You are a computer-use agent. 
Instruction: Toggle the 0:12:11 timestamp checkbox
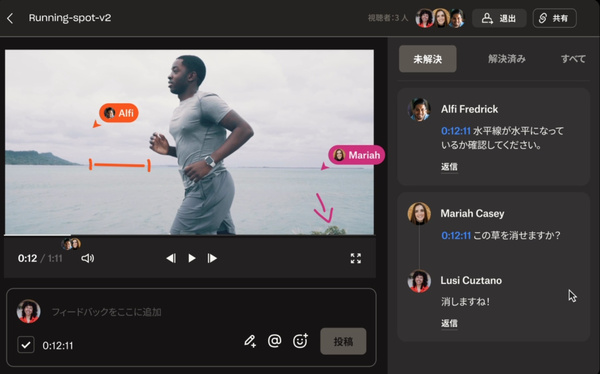[x=26, y=345]
